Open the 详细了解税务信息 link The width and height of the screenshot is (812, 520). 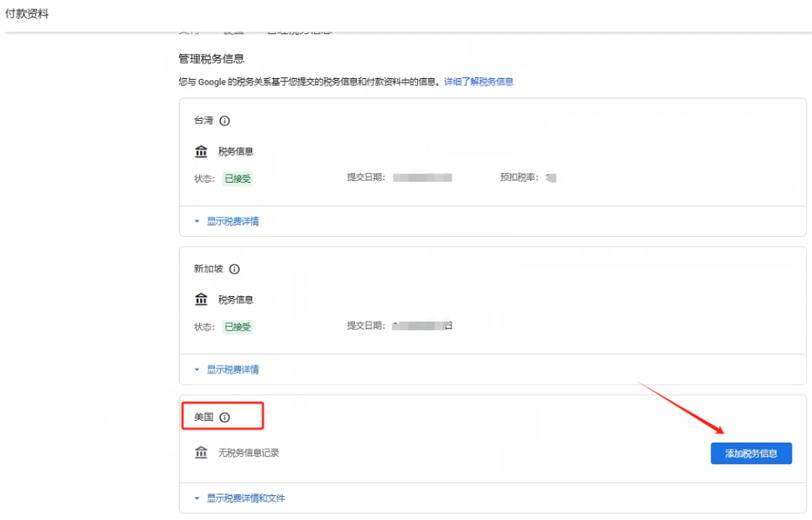click(x=478, y=82)
